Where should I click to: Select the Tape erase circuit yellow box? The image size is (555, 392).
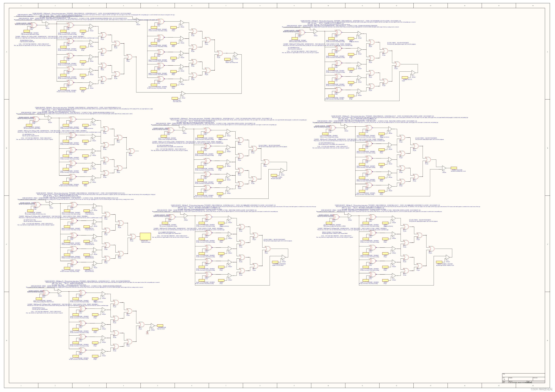(160, 326)
